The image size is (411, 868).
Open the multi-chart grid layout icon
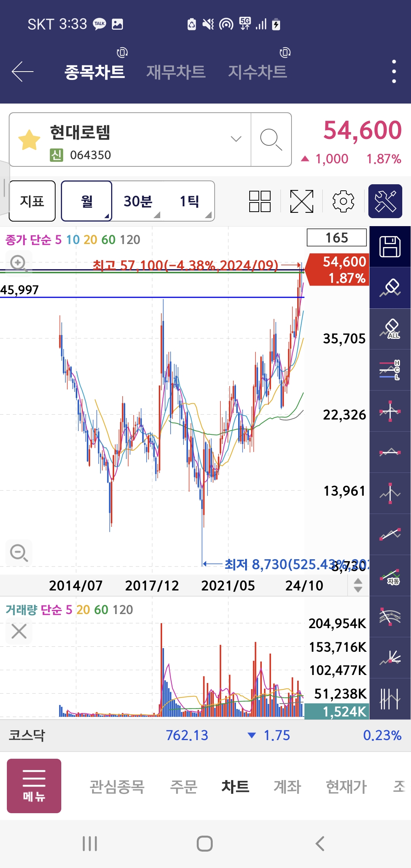pos(260,201)
